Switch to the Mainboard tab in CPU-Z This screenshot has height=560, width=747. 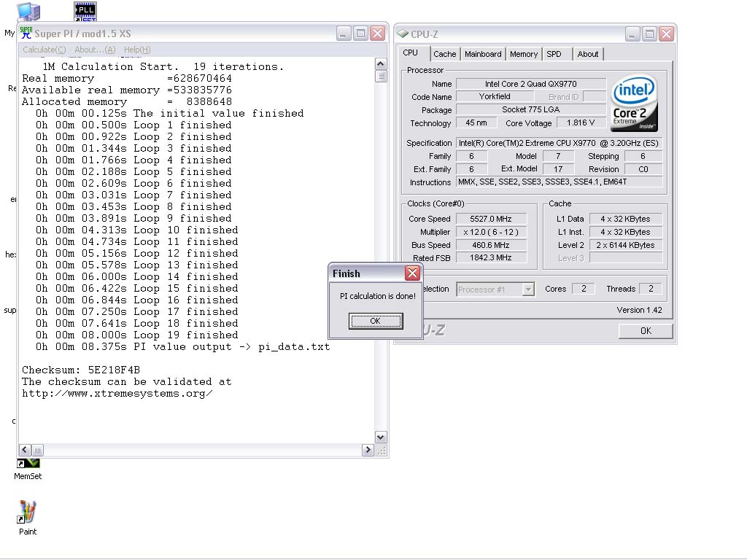[x=483, y=54]
